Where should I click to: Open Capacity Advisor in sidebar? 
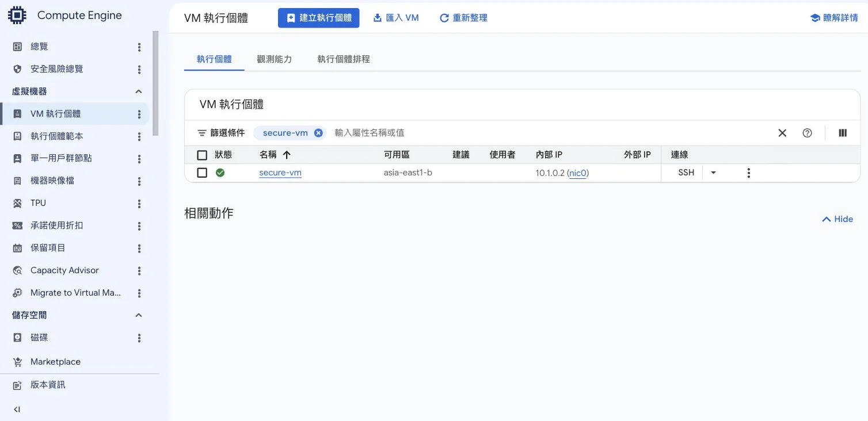point(64,270)
